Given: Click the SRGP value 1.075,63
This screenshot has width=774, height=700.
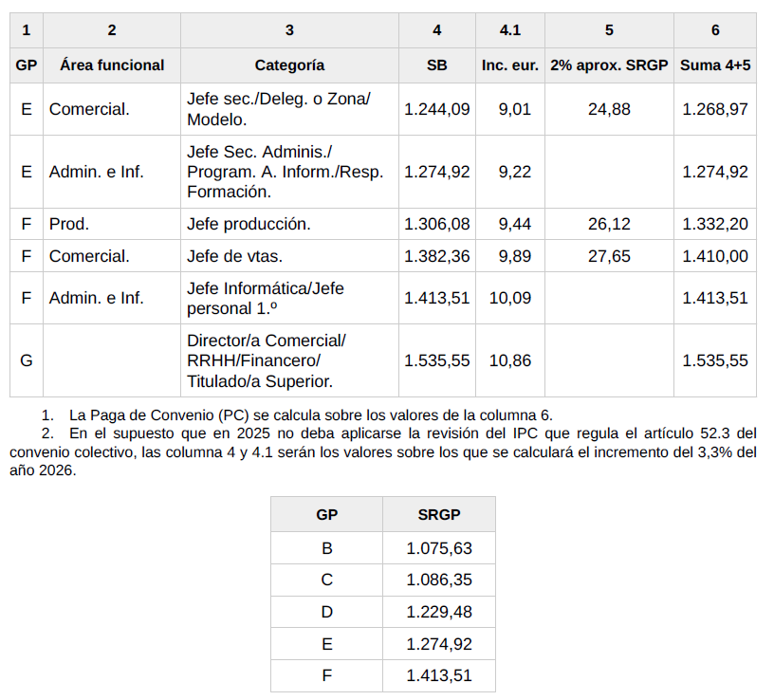Looking at the screenshot, I should pyautogui.click(x=438, y=548).
